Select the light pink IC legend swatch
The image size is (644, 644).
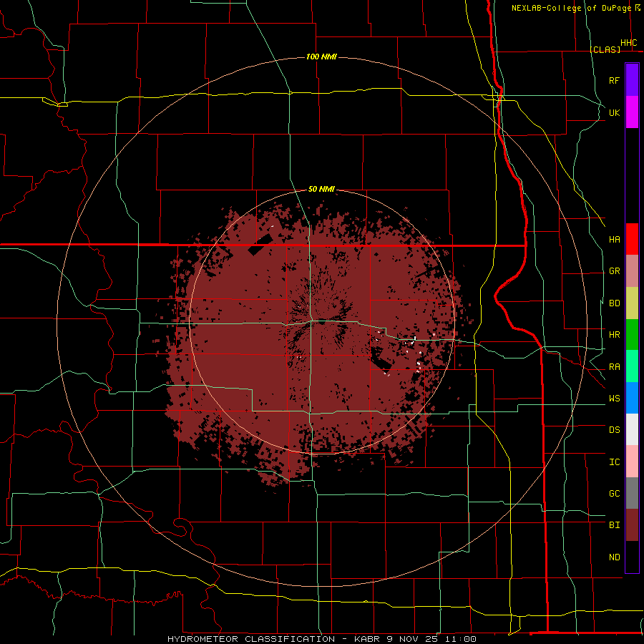[x=632, y=462]
